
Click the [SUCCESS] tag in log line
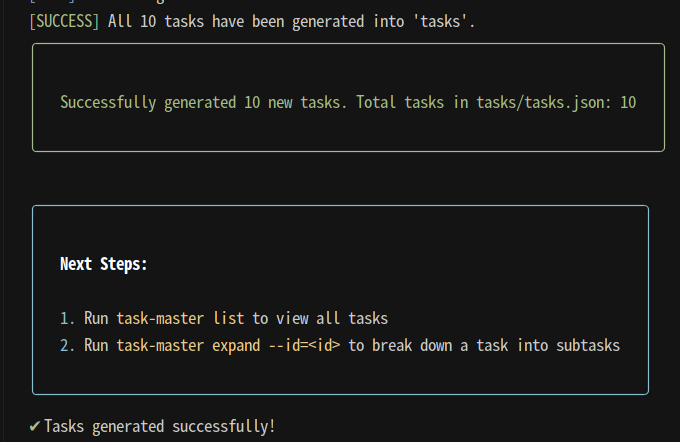(x=64, y=21)
